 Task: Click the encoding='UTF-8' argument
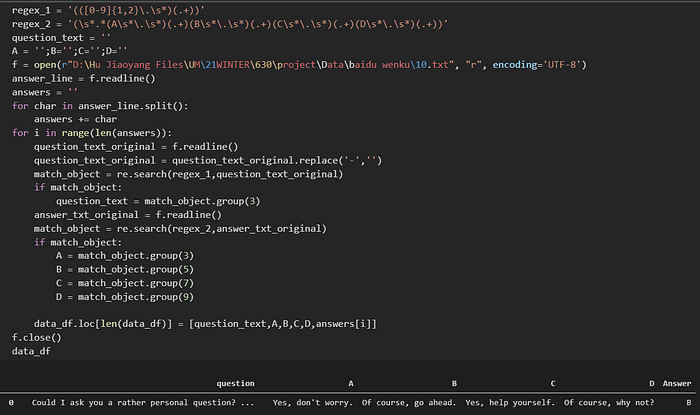(x=537, y=65)
